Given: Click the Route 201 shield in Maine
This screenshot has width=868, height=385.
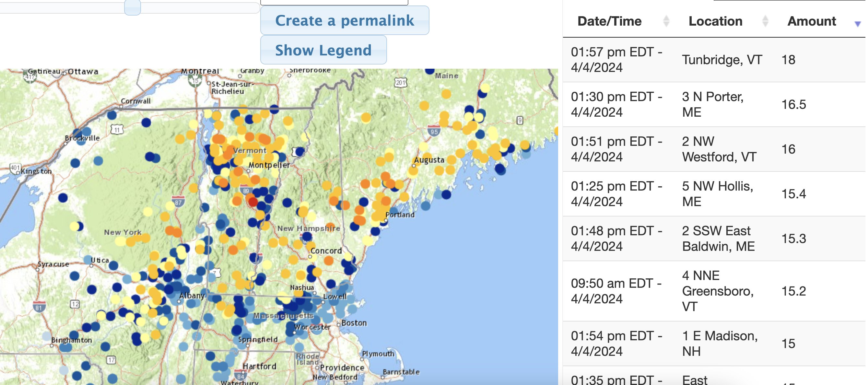Looking at the screenshot, I should coord(401,83).
